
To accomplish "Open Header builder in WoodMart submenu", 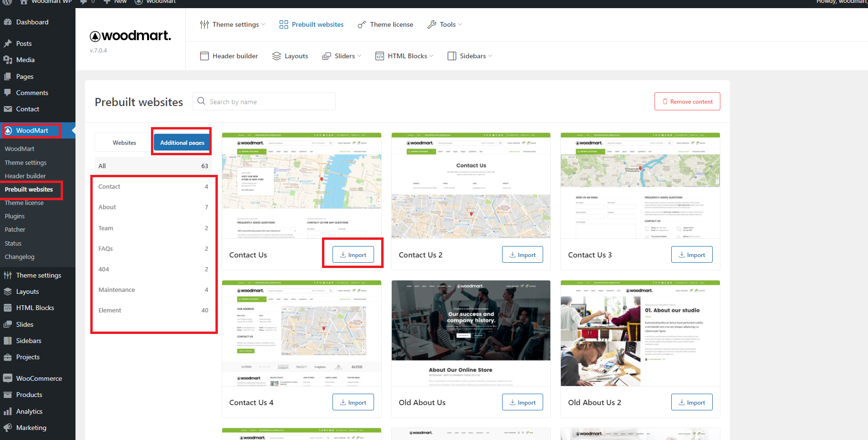I will 25,176.
